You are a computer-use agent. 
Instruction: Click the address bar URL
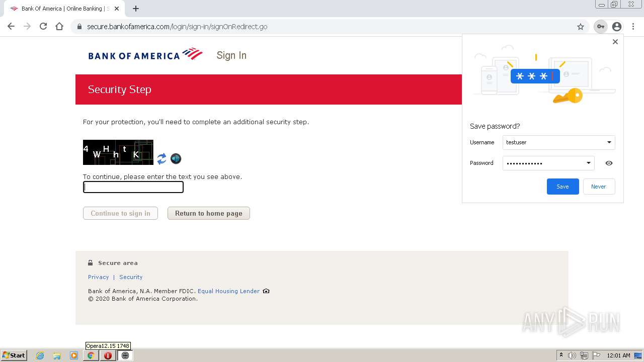pyautogui.click(x=177, y=27)
